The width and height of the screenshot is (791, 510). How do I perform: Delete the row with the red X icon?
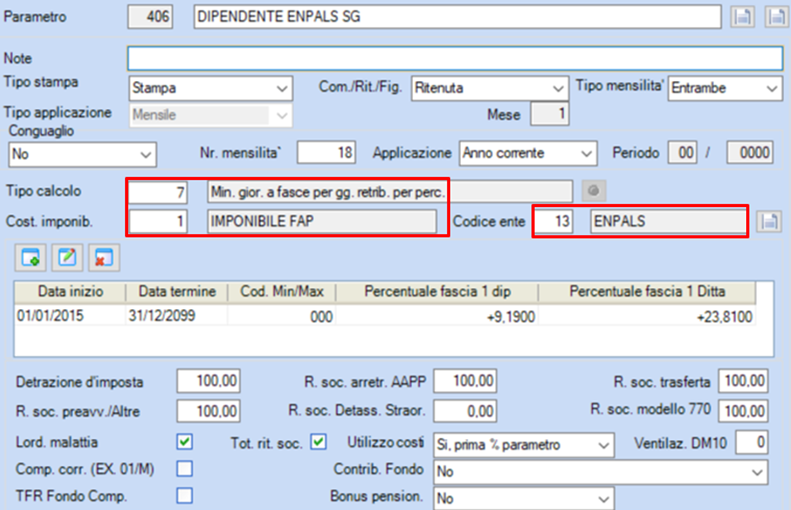[x=104, y=257]
